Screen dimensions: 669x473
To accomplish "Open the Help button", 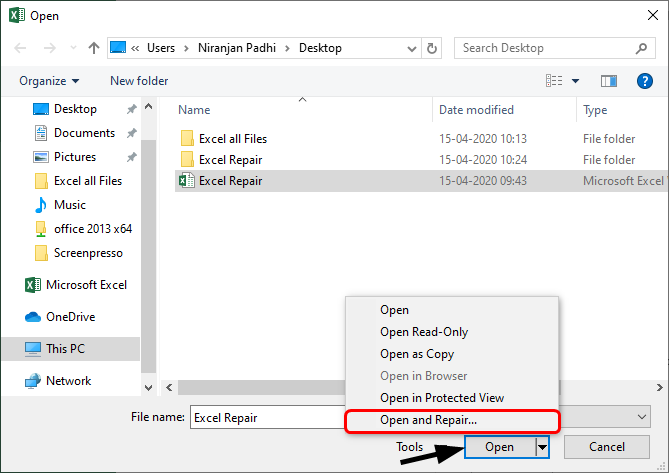I will tap(645, 81).
